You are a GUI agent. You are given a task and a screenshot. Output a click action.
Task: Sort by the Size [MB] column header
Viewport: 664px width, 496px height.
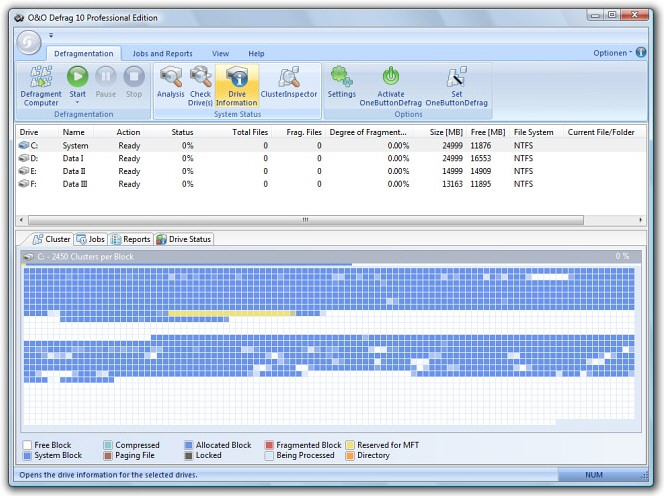pyautogui.click(x=440, y=132)
